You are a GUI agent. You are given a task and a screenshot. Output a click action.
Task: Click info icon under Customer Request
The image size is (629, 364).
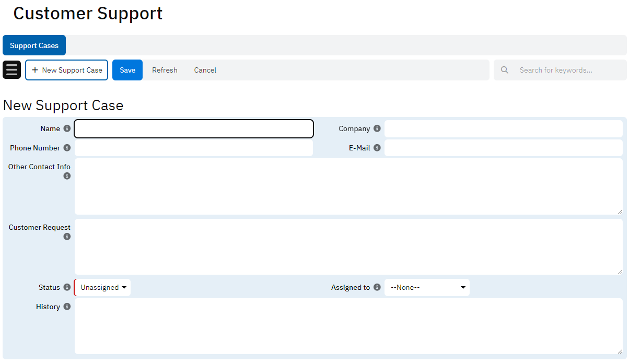[x=67, y=237]
